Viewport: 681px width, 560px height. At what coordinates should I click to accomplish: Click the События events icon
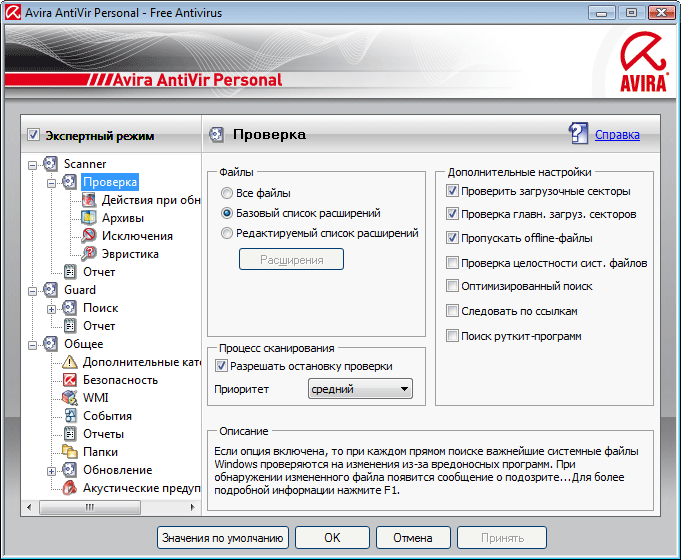pyautogui.click(x=69, y=416)
